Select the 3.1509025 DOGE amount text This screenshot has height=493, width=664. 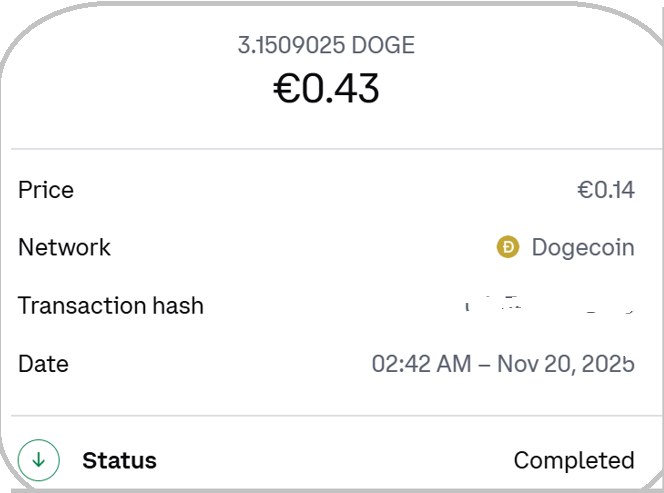[326, 45]
